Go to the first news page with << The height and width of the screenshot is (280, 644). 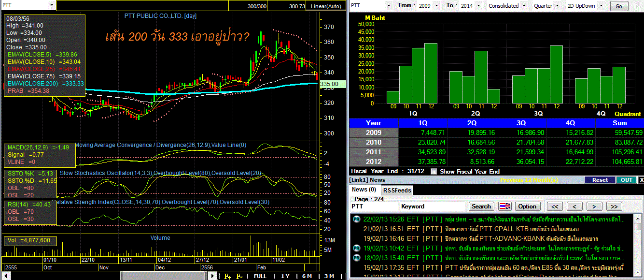click(555, 206)
